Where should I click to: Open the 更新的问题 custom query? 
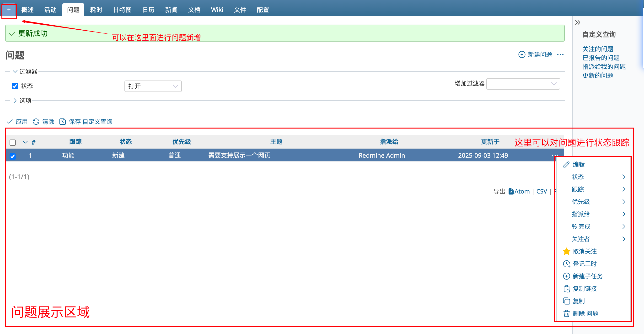[x=598, y=75]
